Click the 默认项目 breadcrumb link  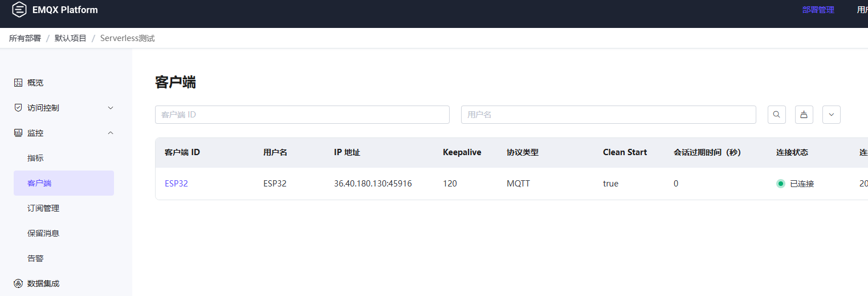pos(71,38)
